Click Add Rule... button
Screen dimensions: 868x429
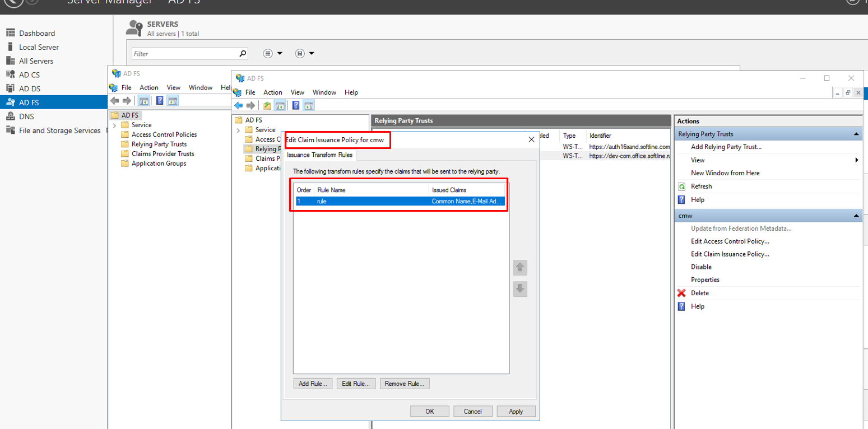pyautogui.click(x=313, y=384)
